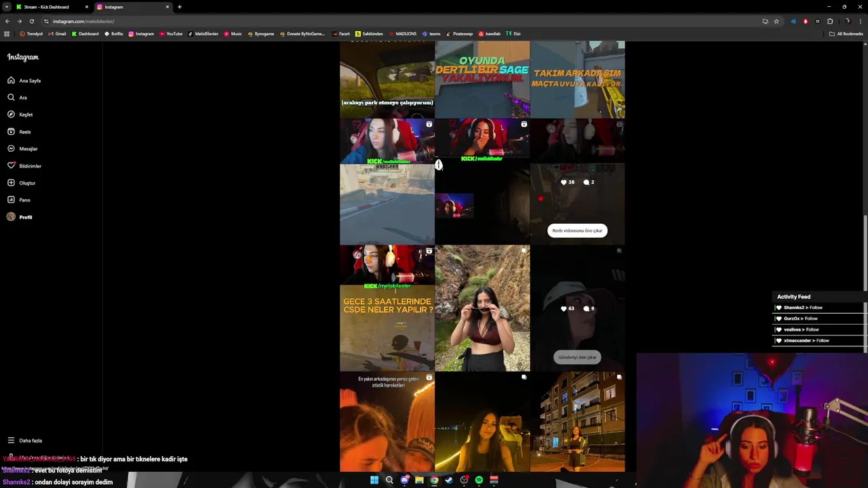Open Steam from taskbar

(449, 480)
